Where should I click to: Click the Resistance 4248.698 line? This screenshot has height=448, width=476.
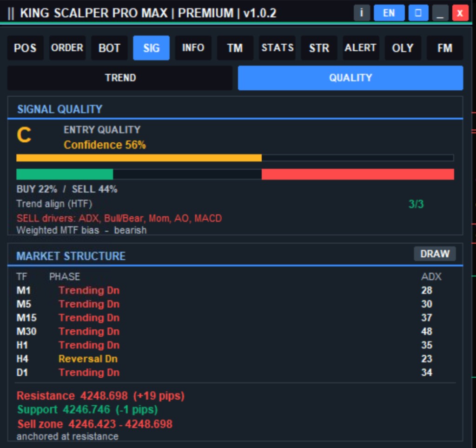tap(100, 396)
